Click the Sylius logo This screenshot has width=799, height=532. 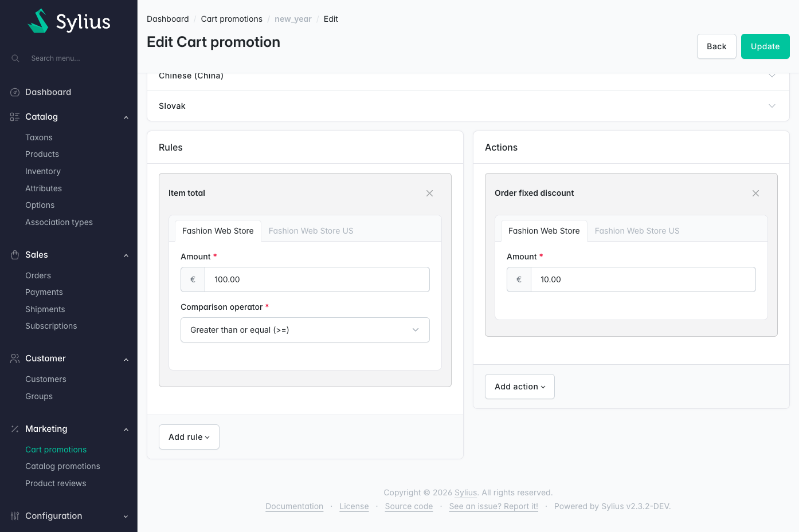tap(69, 21)
